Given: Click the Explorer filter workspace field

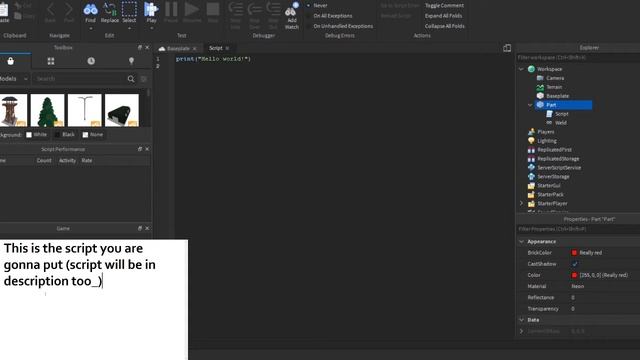Looking at the screenshot, I should (578, 58).
